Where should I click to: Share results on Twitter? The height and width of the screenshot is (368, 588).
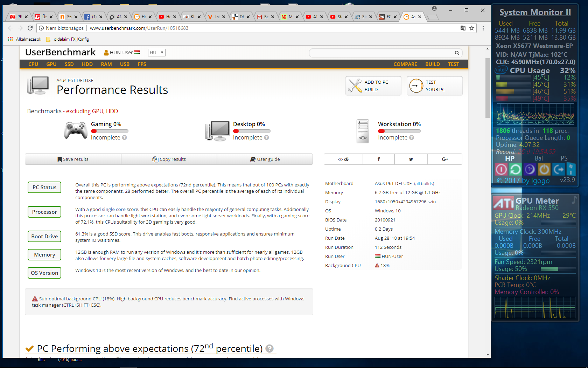tap(411, 159)
